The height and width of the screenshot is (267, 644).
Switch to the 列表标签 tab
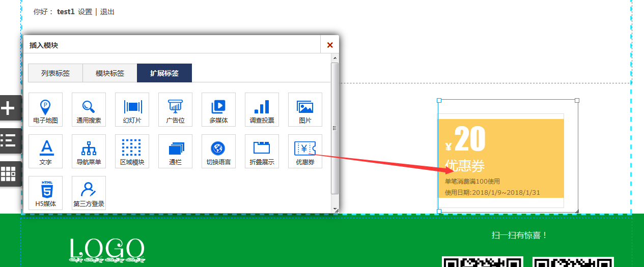[55, 73]
